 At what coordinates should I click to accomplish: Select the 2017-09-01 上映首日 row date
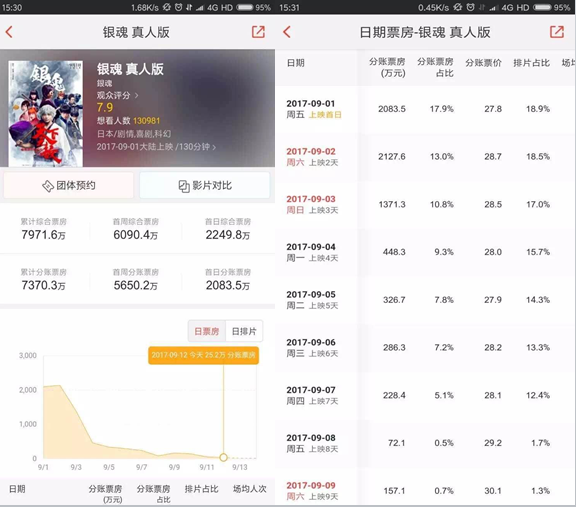point(314,109)
